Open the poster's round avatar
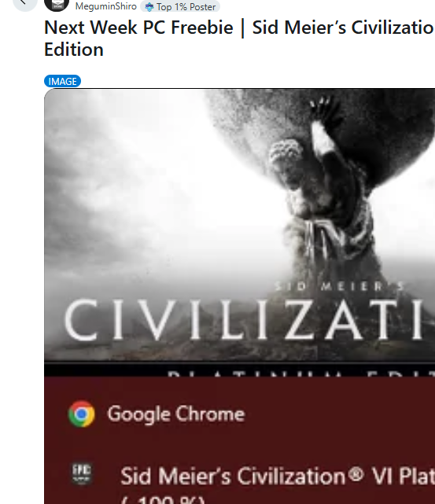This screenshot has width=435, height=504. pyautogui.click(x=57, y=4)
